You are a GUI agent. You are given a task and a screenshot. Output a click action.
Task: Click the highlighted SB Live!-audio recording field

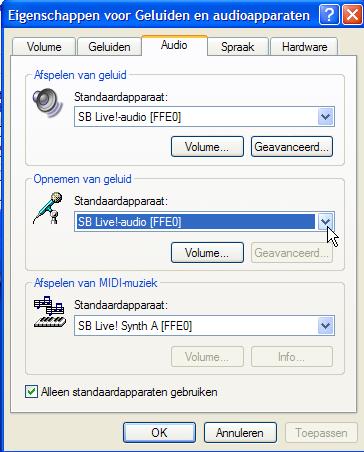tap(195, 221)
